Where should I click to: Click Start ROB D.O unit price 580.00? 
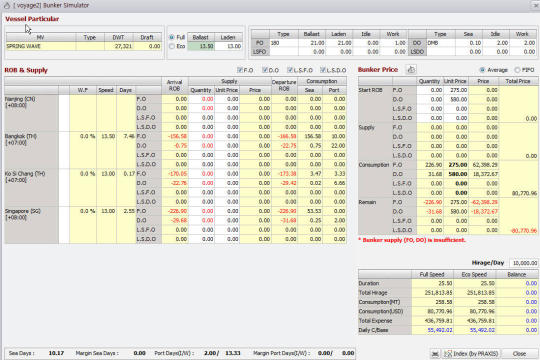click(456, 100)
